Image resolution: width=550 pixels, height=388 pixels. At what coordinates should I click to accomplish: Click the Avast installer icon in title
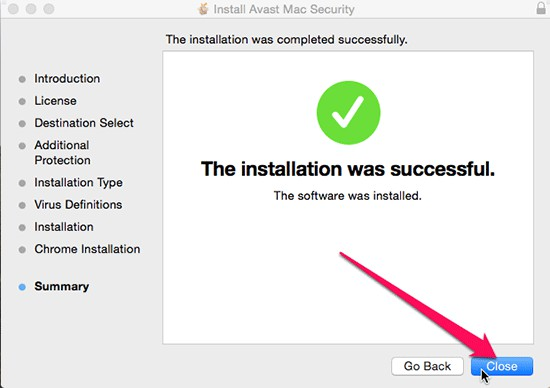[x=203, y=9]
